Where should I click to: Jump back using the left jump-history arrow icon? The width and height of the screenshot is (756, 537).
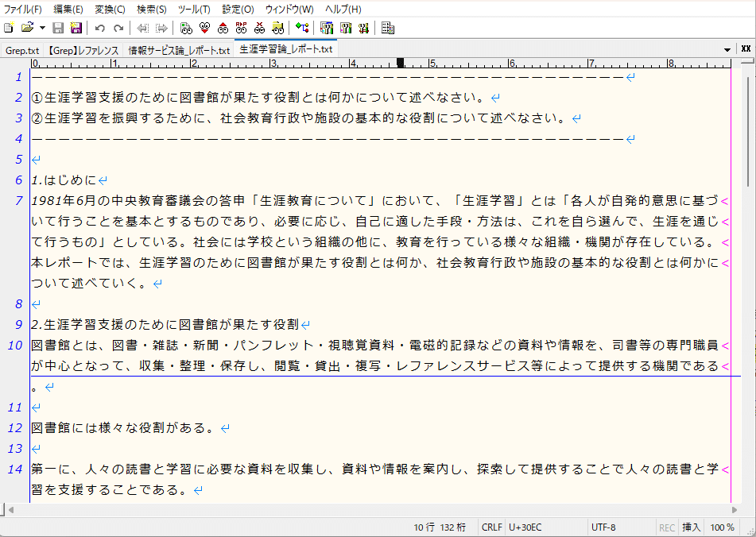143,28
